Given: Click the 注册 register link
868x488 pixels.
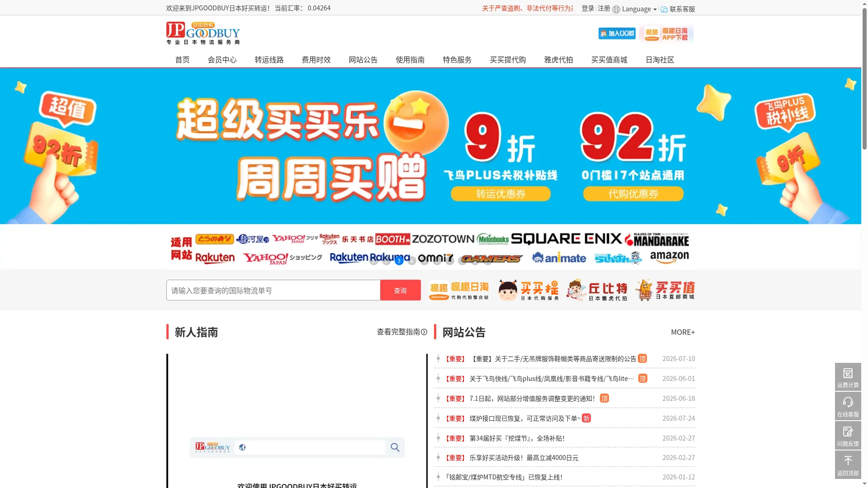Looking at the screenshot, I should point(604,9).
